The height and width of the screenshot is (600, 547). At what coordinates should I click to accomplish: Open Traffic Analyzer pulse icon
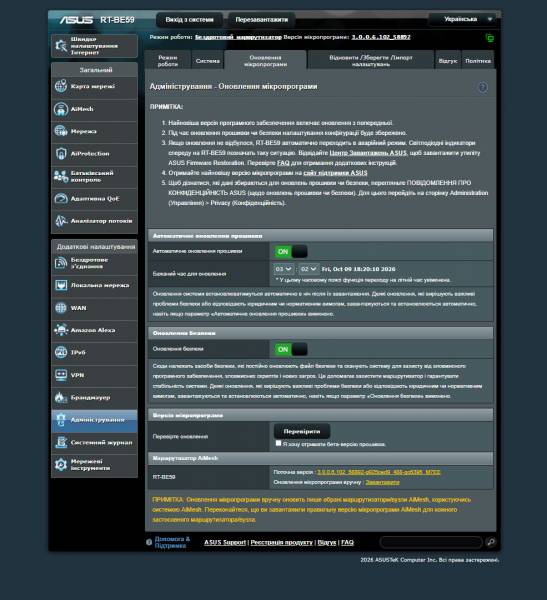[61, 221]
